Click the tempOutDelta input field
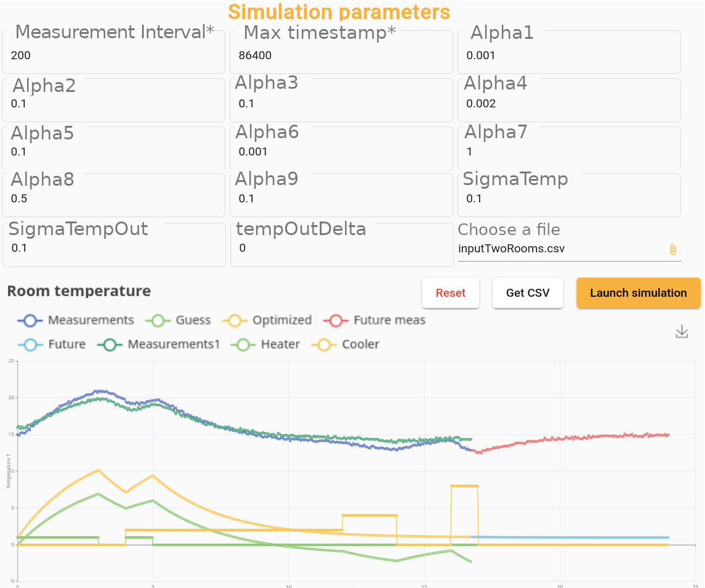Image resolution: width=705 pixels, height=588 pixels. [x=341, y=248]
